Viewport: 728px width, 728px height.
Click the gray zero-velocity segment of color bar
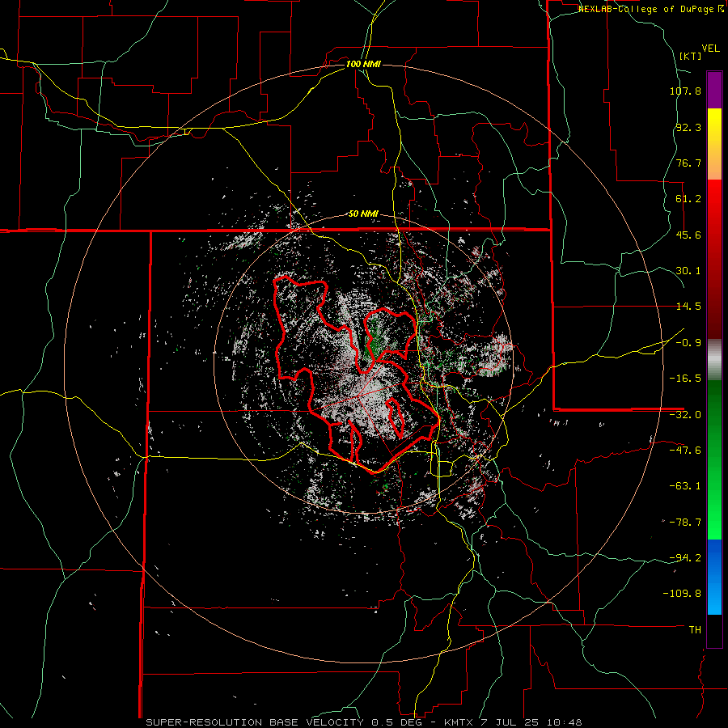click(x=714, y=360)
